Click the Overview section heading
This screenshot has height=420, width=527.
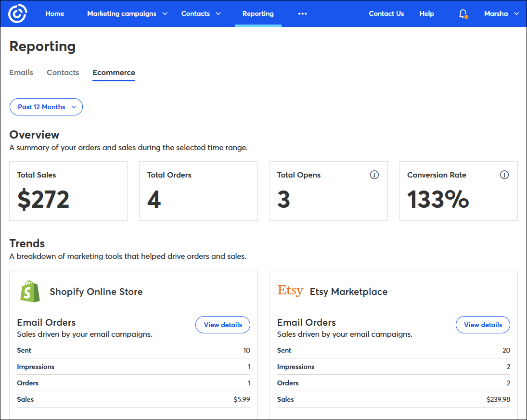[x=34, y=135]
